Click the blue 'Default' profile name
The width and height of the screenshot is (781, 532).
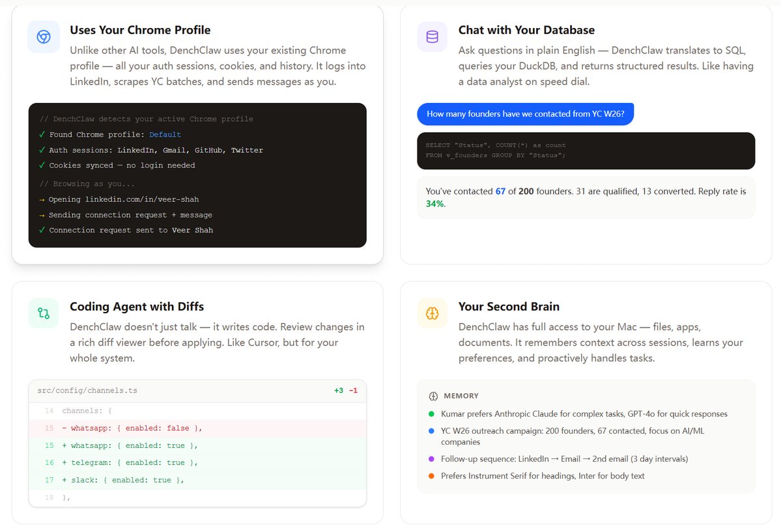pyautogui.click(x=165, y=135)
